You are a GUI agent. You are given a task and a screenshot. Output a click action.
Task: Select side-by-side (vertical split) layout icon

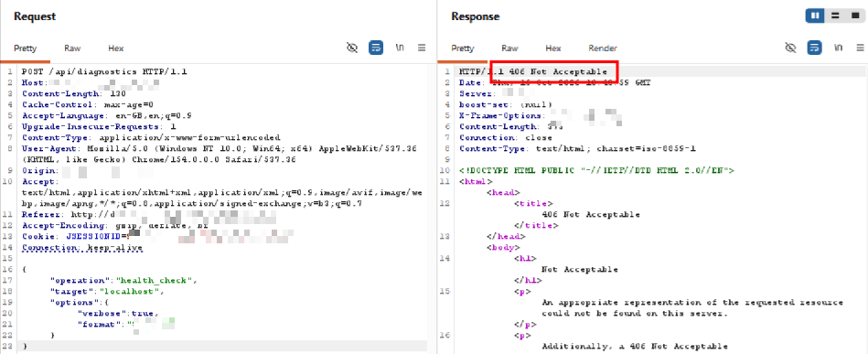point(815,16)
